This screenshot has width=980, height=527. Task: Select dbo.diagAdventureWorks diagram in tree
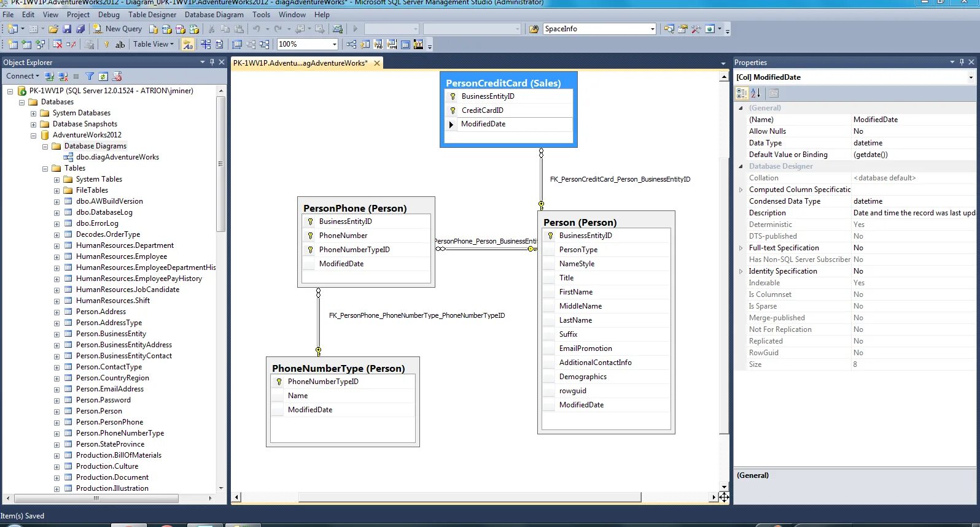click(x=117, y=157)
